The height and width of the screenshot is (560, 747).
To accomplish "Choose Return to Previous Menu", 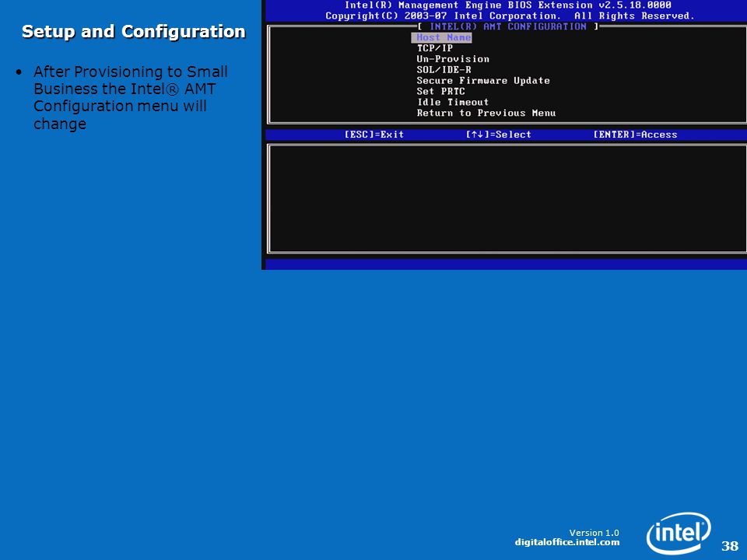I will tap(486, 114).
